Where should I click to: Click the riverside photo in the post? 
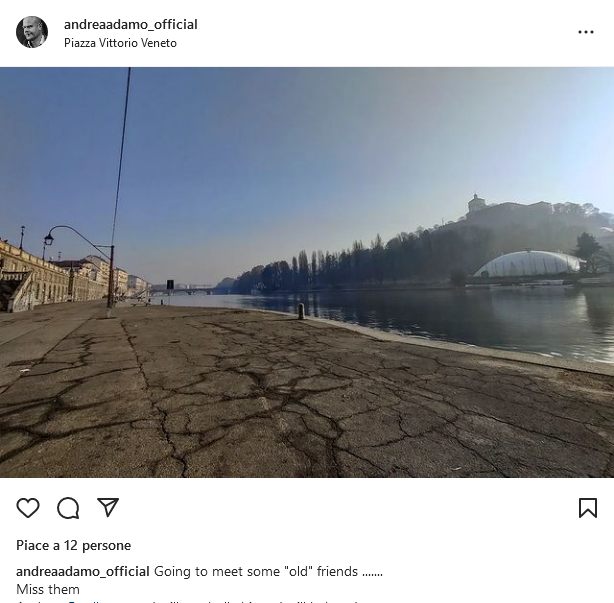click(307, 272)
